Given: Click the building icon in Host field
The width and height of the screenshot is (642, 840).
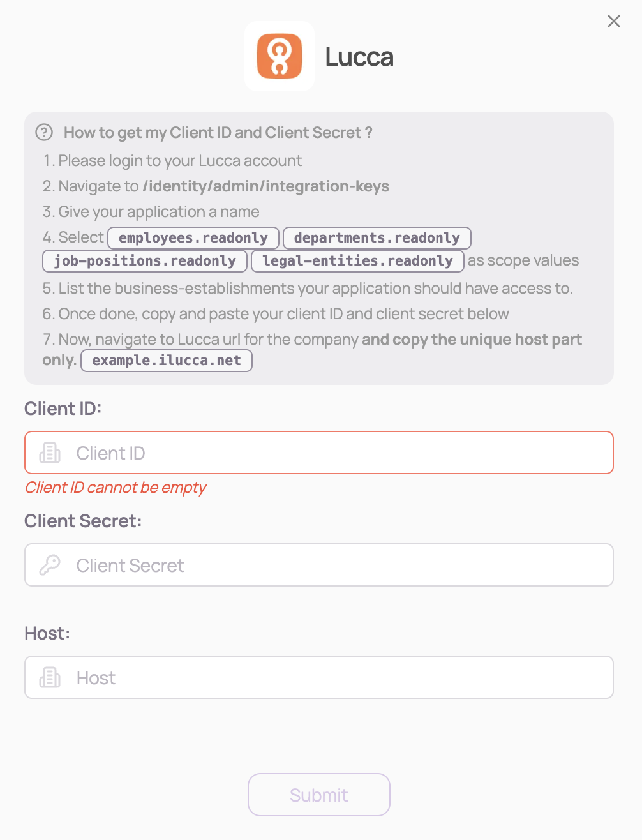Looking at the screenshot, I should click(x=50, y=677).
